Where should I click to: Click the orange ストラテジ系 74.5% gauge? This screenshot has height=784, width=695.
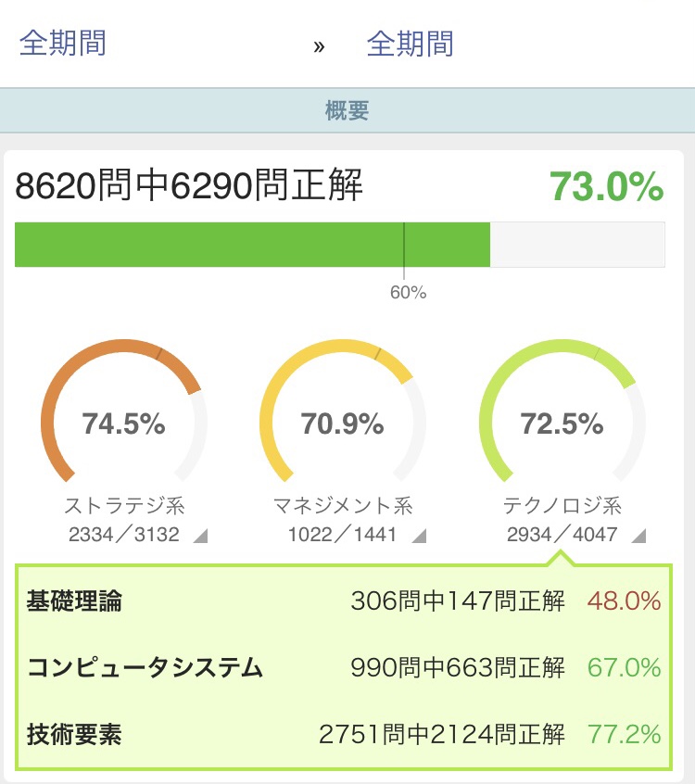tap(123, 411)
